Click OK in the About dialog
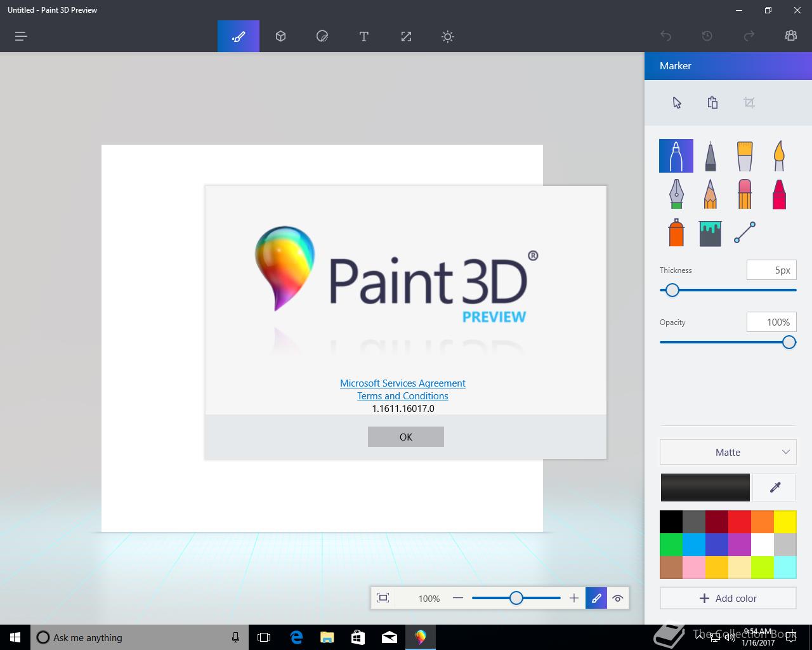This screenshot has height=650, width=812. [406, 437]
